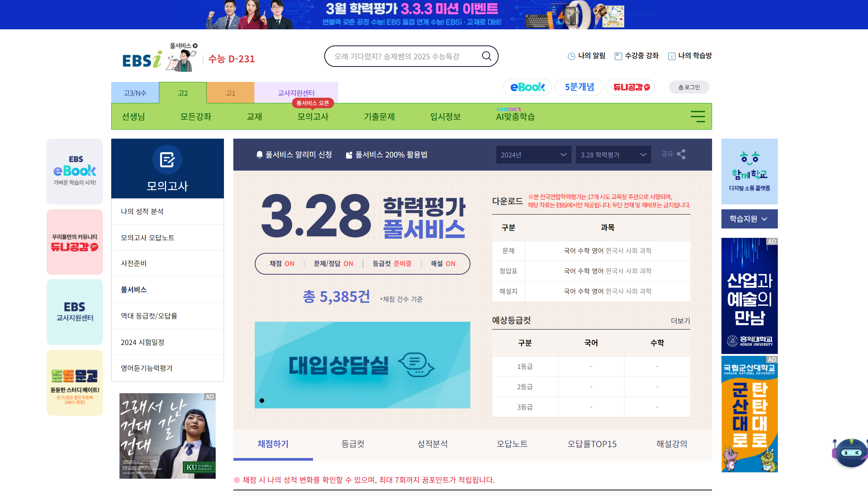Switch to the 해설강의 tab
This screenshot has height=496, width=868.
point(672,444)
